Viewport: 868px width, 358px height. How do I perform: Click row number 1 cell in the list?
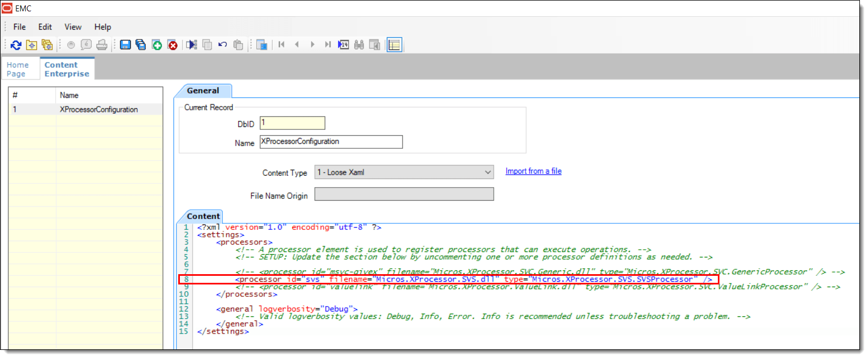32,109
